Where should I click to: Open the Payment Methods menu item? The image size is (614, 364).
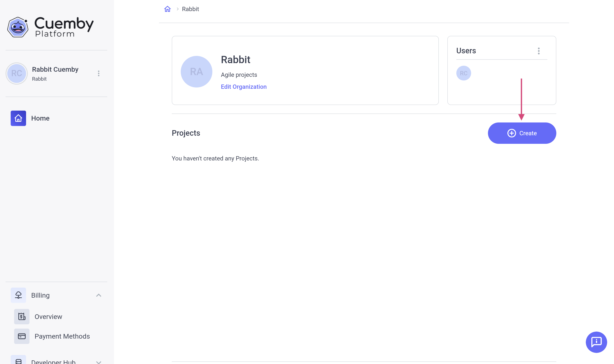pyautogui.click(x=62, y=336)
